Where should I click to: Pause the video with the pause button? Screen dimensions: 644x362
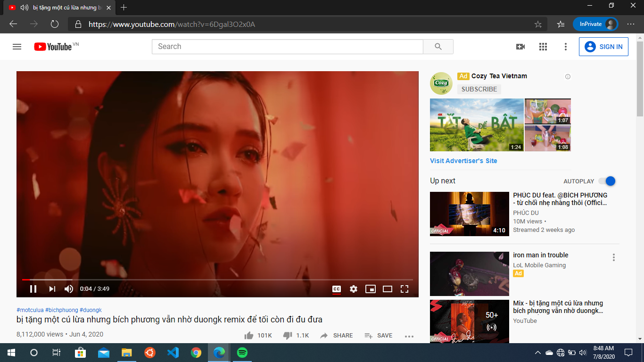tap(33, 289)
